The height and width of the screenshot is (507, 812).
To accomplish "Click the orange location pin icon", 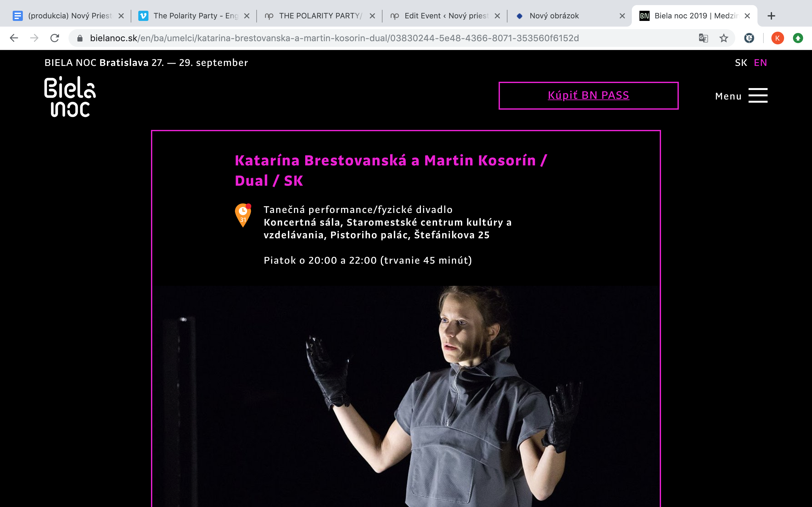I will click(243, 215).
